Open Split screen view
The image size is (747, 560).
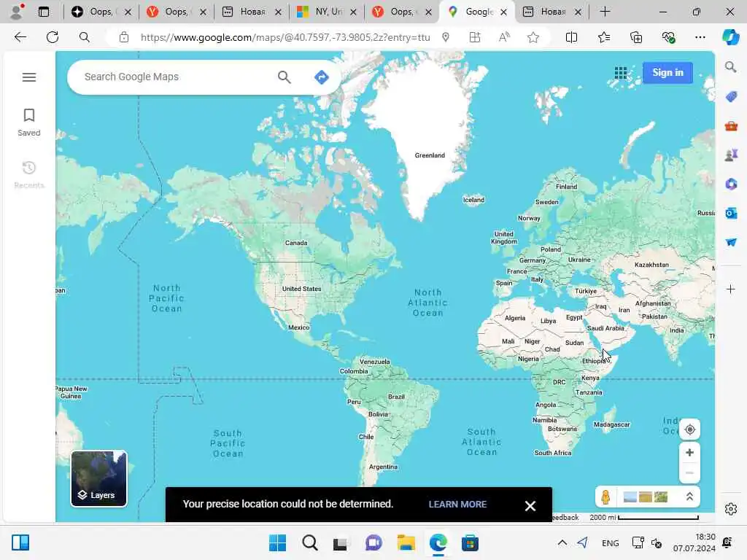coord(571,37)
